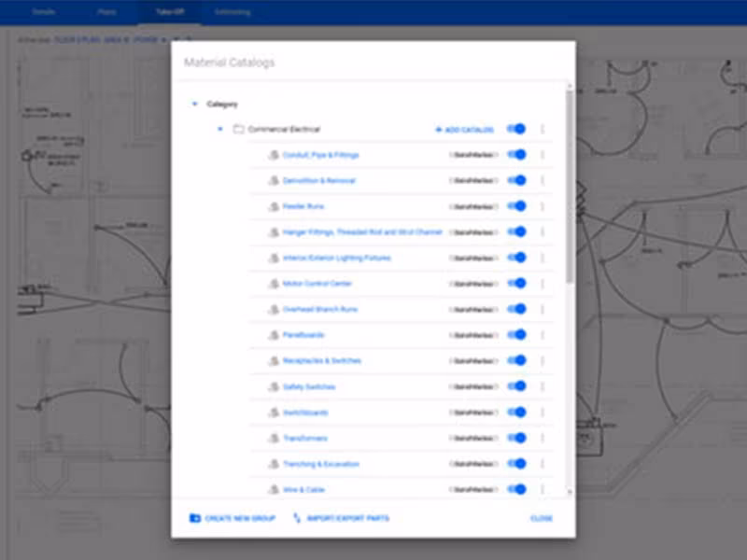Click the catalog icon beside Panelboards
This screenshot has height=560, width=747.
pyautogui.click(x=274, y=335)
